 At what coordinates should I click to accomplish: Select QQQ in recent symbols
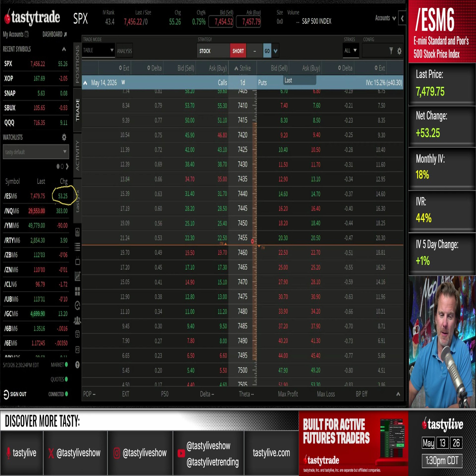(36, 122)
